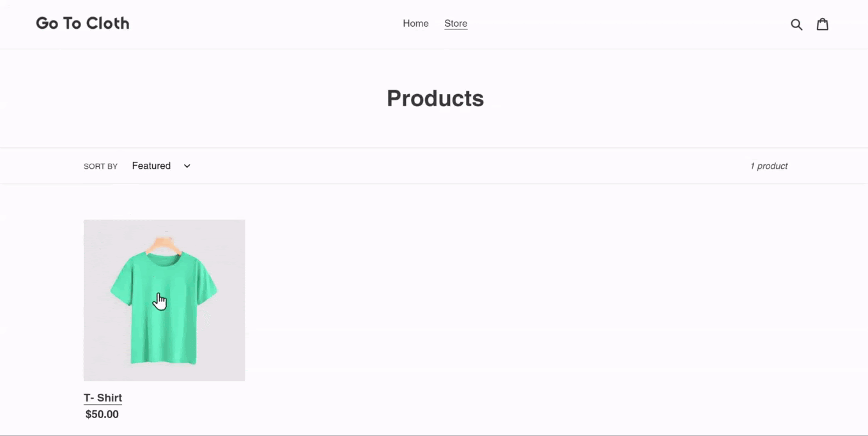Click the word Featured in the sort box
Viewport: 868px width, 436px height.
151,166
